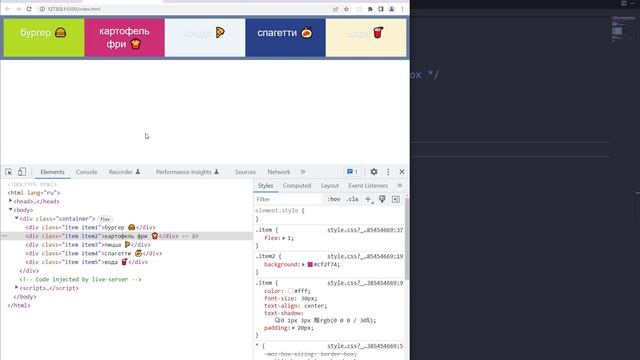Click the new style rule plus icon
This screenshot has width=640, height=360.
[369, 199]
